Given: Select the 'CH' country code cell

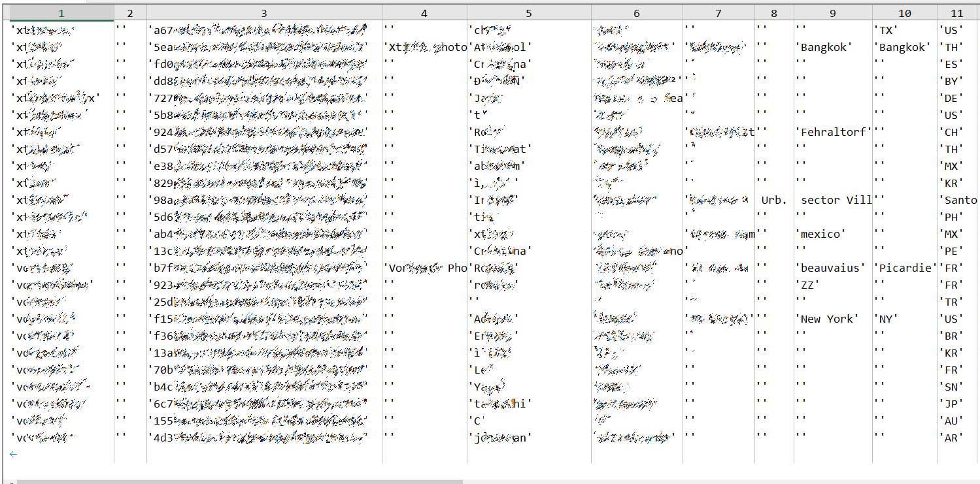Looking at the screenshot, I should (951, 132).
